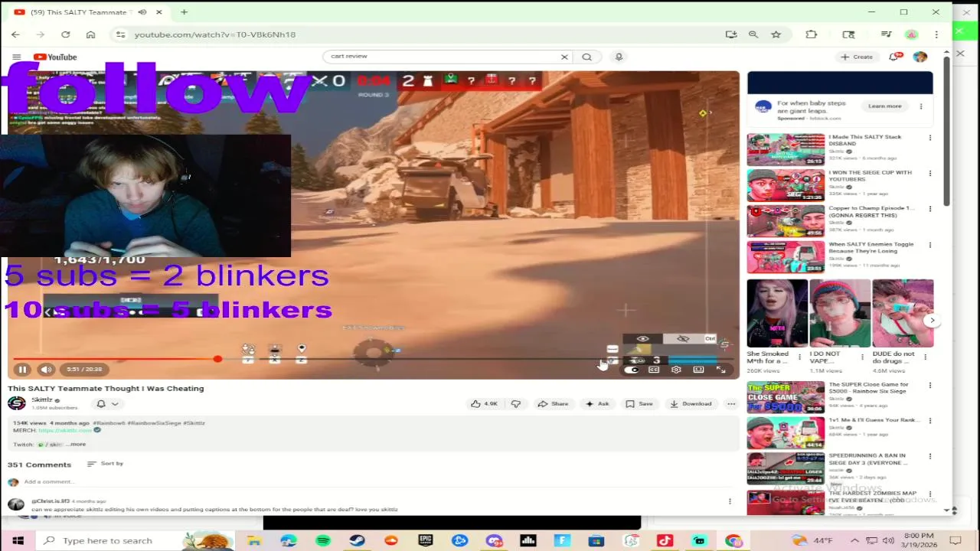Expand description with '...more'
The height and width of the screenshot is (551, 980).
pos(77,445)
